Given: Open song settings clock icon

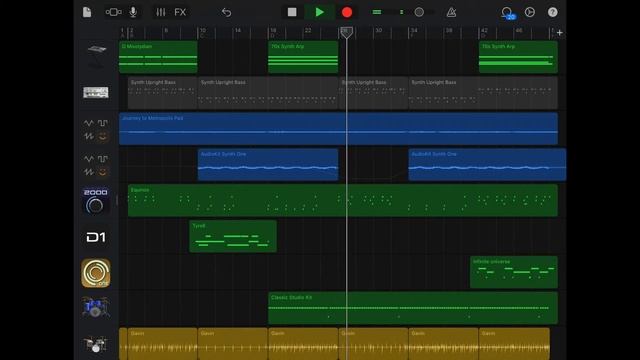Looking at the screenshot, I should tap(530, 12).
